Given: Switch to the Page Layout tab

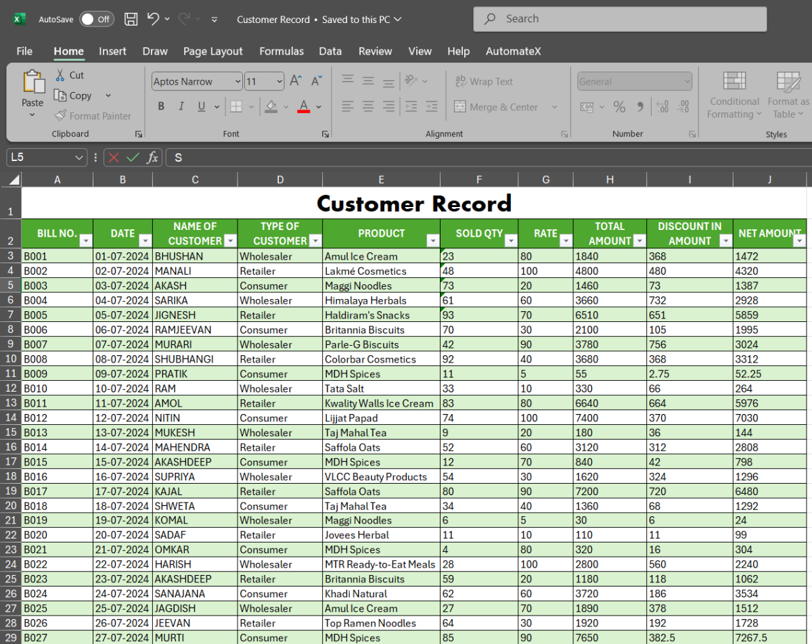Looking at the screenshot, I should point(212,51).
